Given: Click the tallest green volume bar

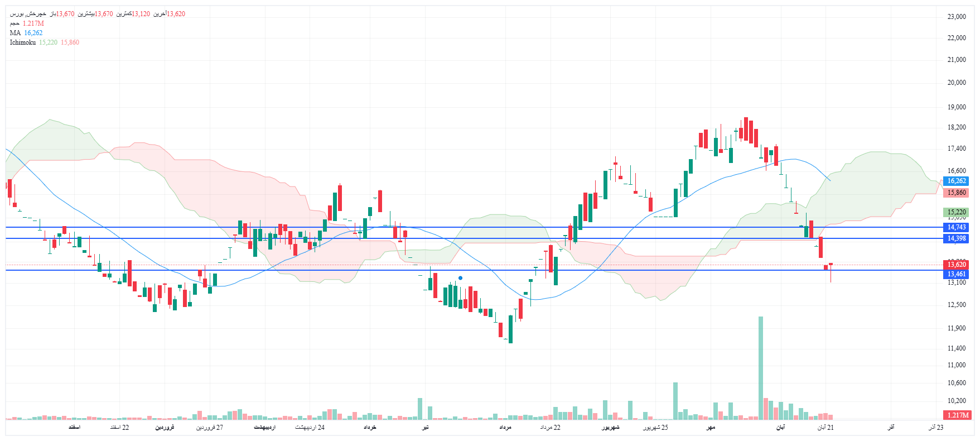Looking at the screenshot, I should click(x=760, y=368).
